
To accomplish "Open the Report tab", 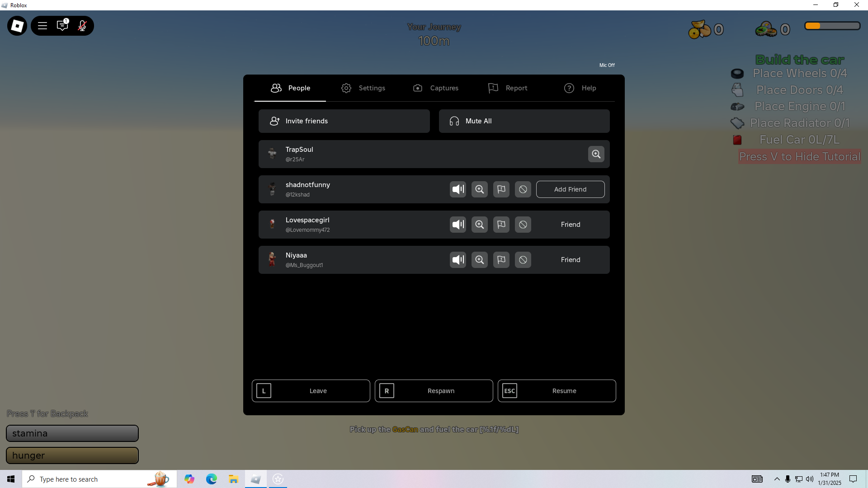I will 508,88.
